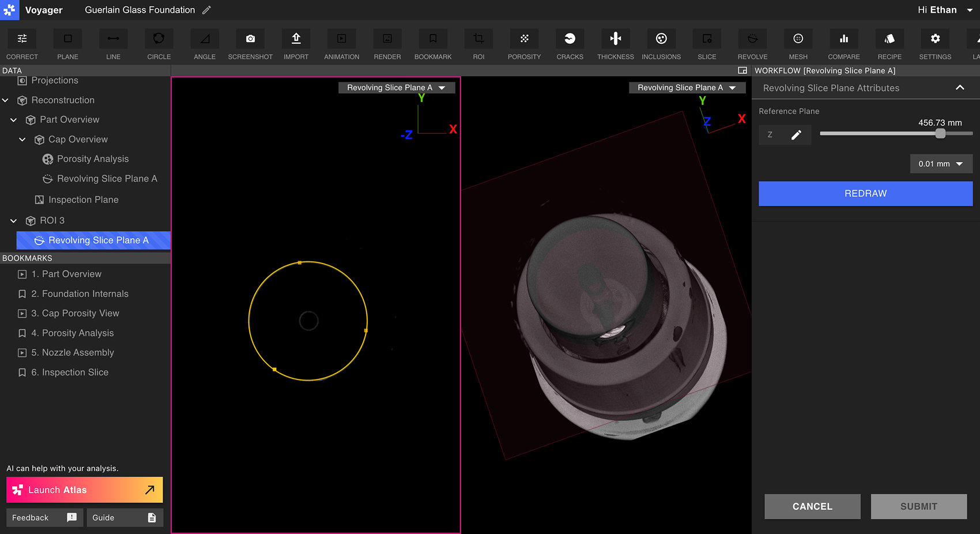Select the Porosity analysis tool
The height and width of the screenshot is (534, 980).
[x=524, y=45]
